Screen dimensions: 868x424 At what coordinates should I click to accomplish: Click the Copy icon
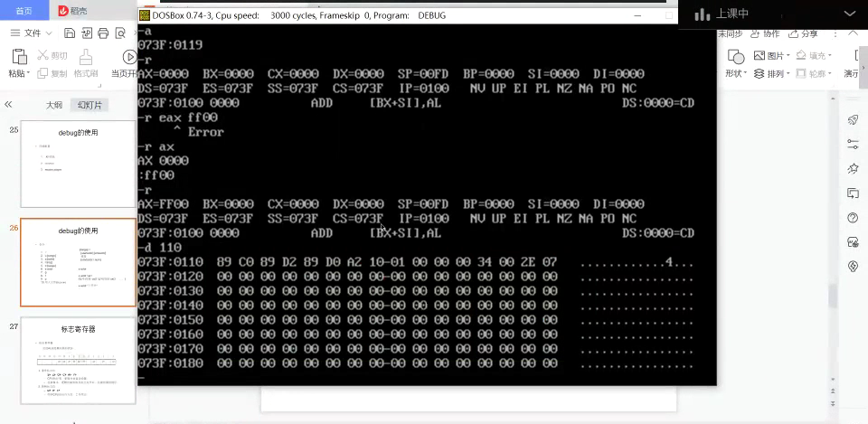pyautogui.click(x=42, y=73)
